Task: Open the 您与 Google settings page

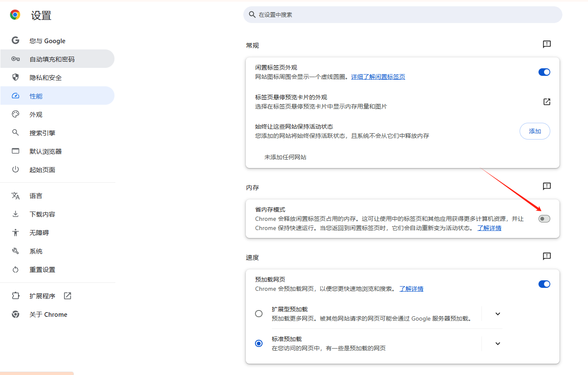Action: pos(57,41)
